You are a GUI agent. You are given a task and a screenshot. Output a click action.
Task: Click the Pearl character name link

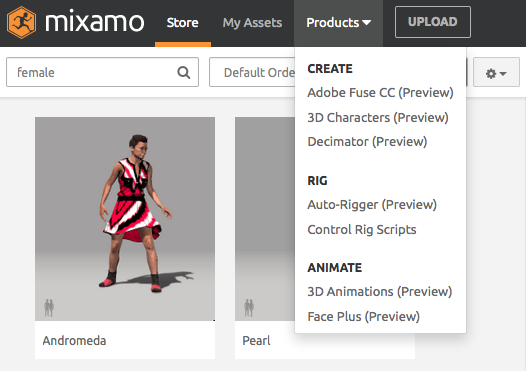pos(256,341)
